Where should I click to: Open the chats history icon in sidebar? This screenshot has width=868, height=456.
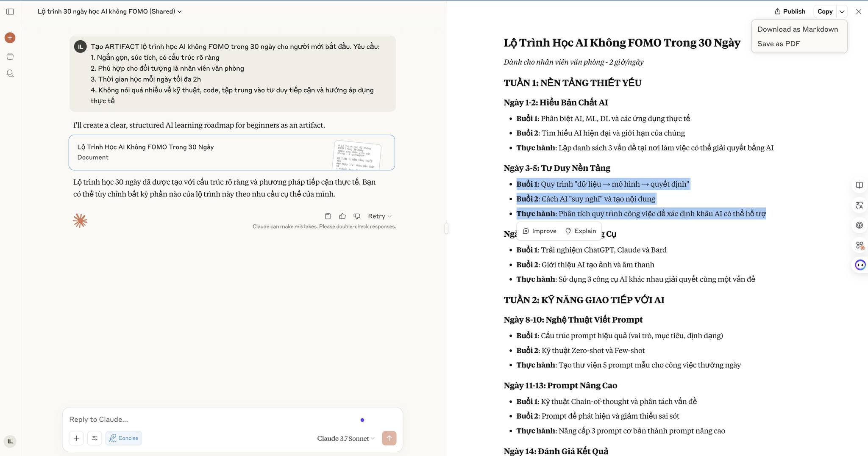10,74
